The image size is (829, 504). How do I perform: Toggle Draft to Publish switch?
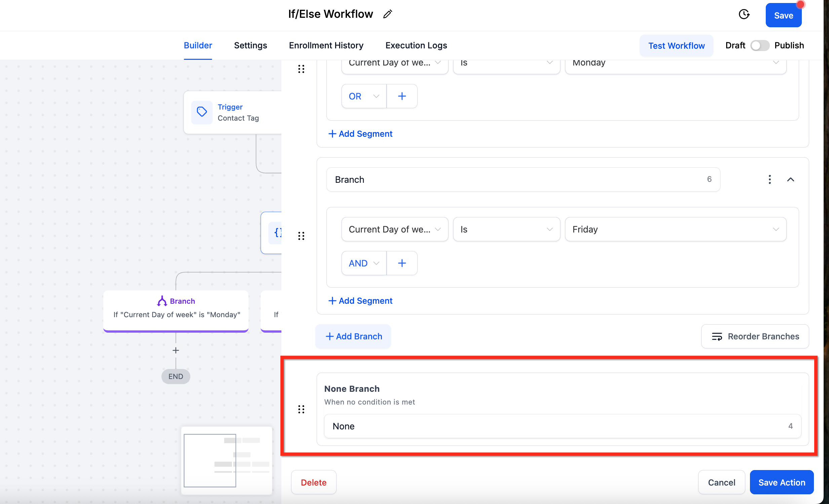(759, 45)
